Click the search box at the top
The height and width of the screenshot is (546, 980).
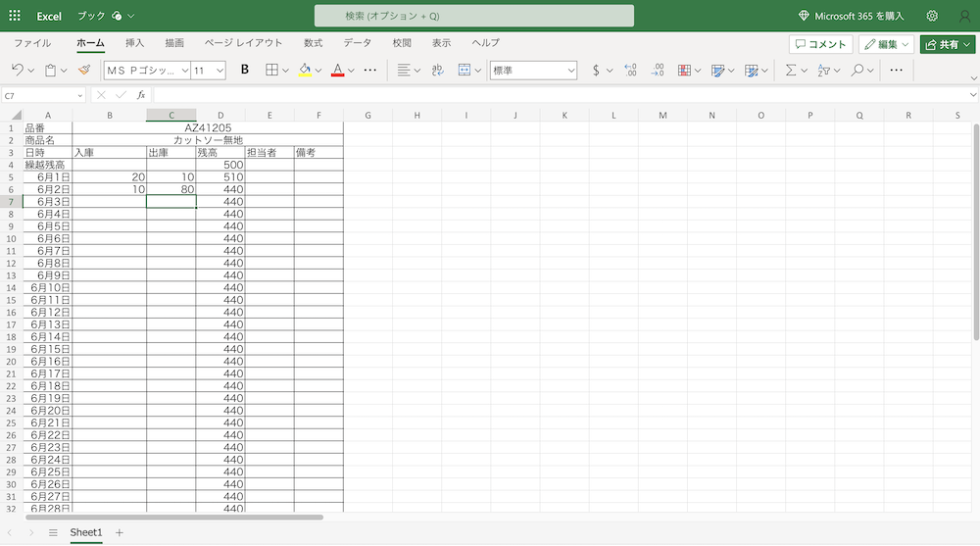(x=473, y=16)
